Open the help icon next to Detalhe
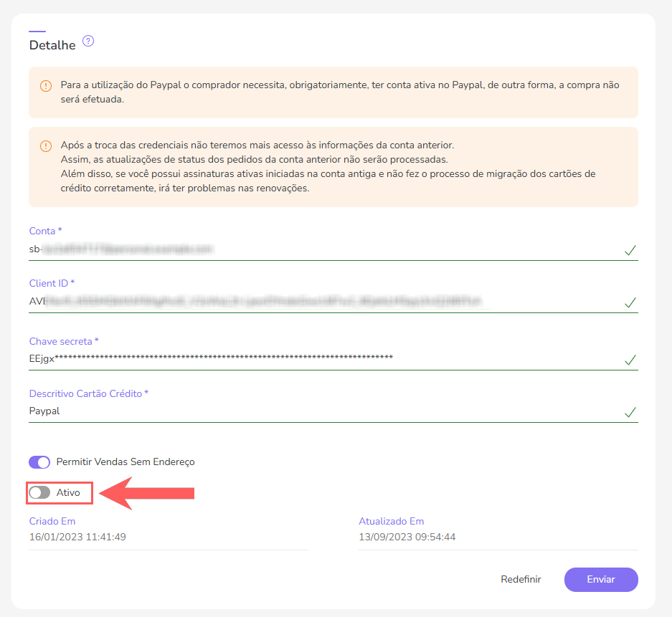 click(87, 42)
